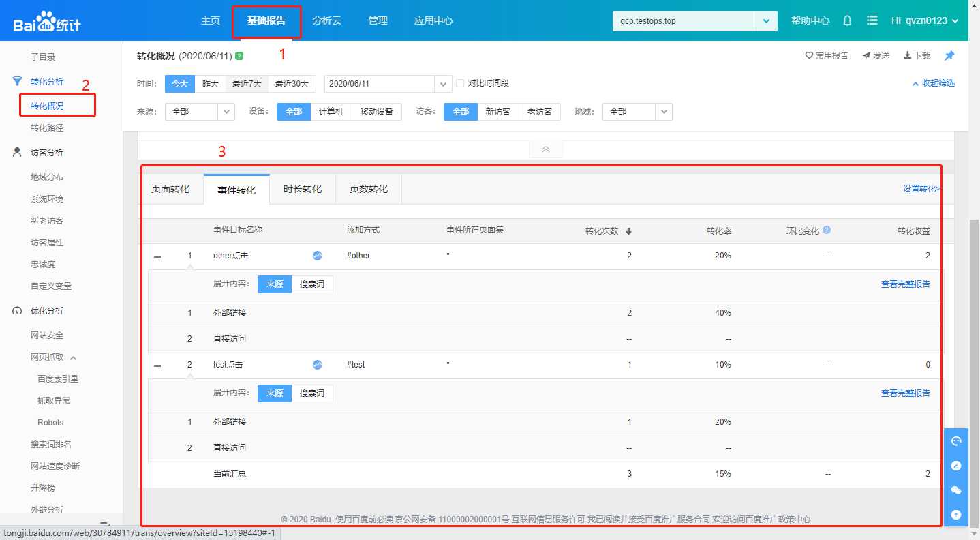Choose 新访客 visitor filter
Screen dimensions: 980x540
pyautogui.click(x=498, y=112)
